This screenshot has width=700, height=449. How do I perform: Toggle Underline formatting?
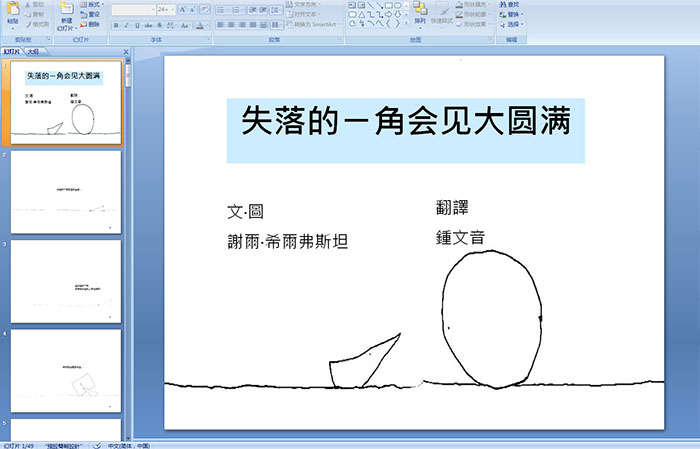click(x=137, y=25)
